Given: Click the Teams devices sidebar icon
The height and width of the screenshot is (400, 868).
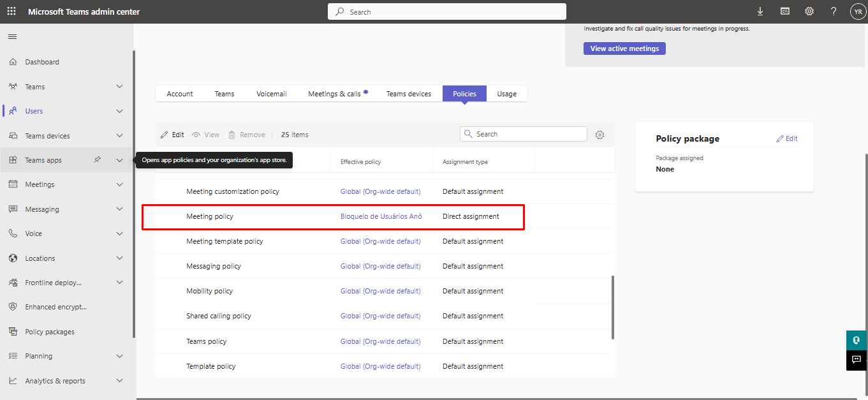Looking at the screenshot, I should (13, 136).
